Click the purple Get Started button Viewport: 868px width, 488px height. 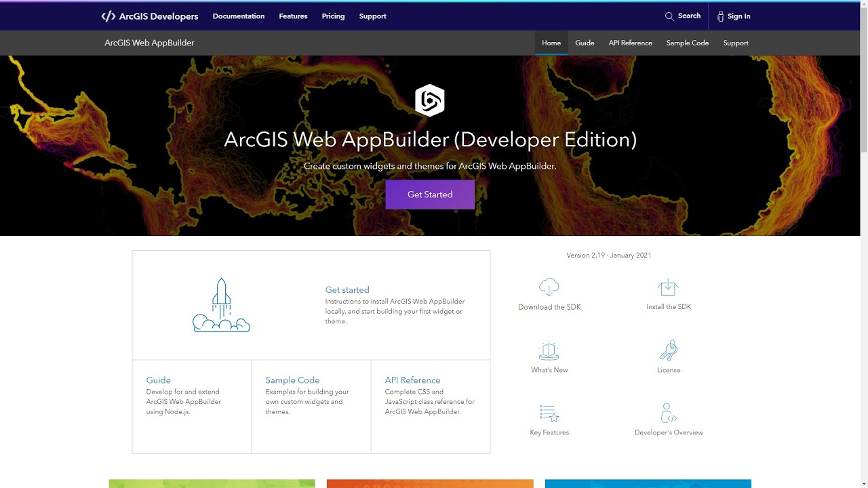tap(430, 195)
